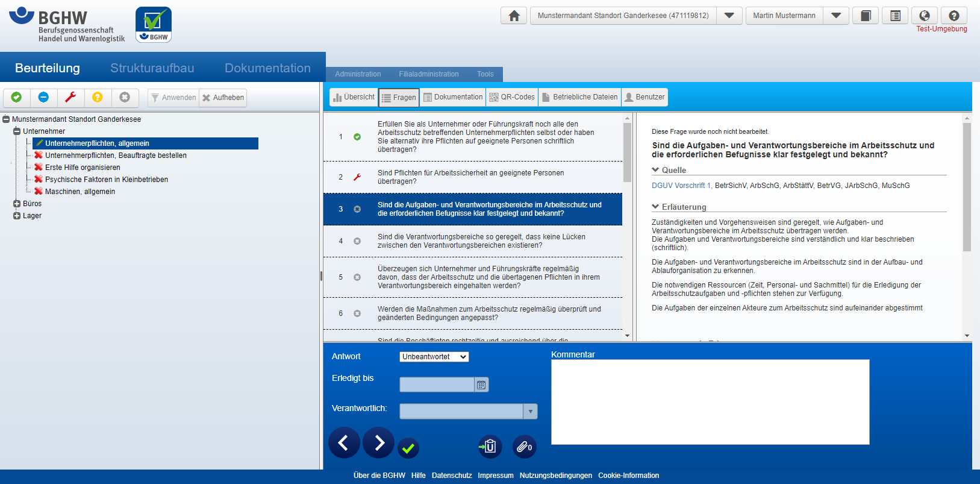The width and height of the screenshot is (980, 484).
Task: Select Erste Hilfe organisieren tree item
Action: pos(83,168)
